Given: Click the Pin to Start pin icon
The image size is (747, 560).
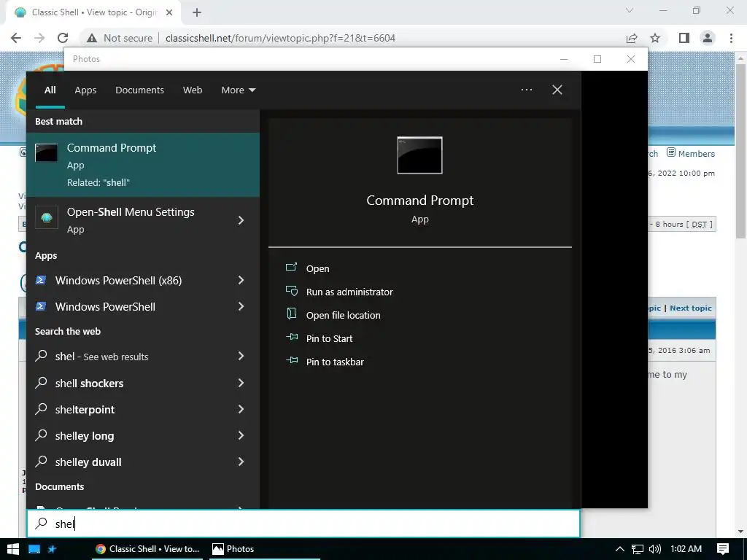Looking at the screenshot, I should [x=291, y=337].
